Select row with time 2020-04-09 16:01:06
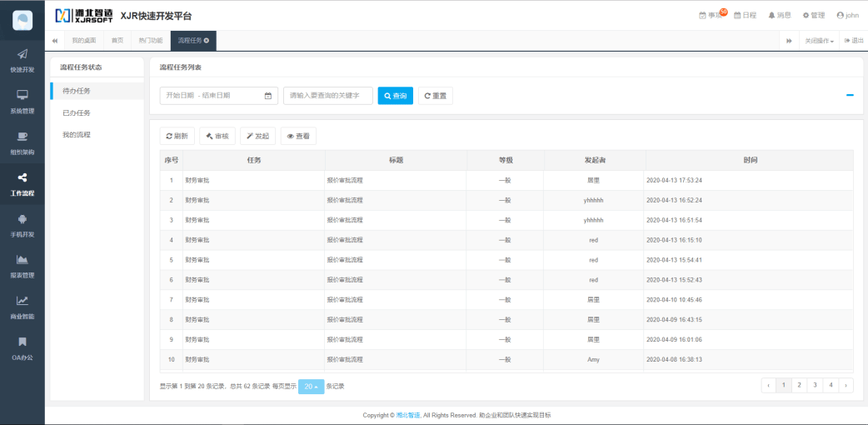 coord(506,340)
